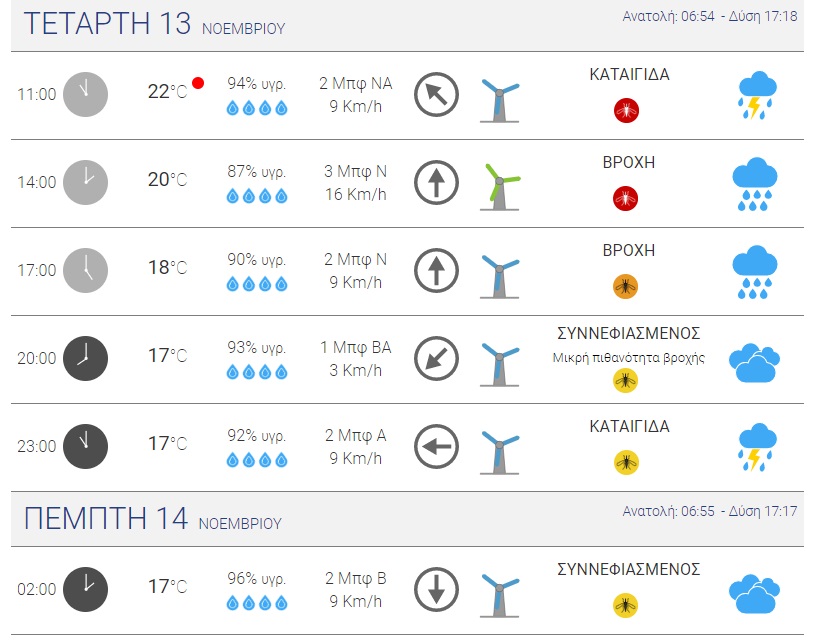
Task: Click the red dot beside 22°C
Action: click(198, 83)
